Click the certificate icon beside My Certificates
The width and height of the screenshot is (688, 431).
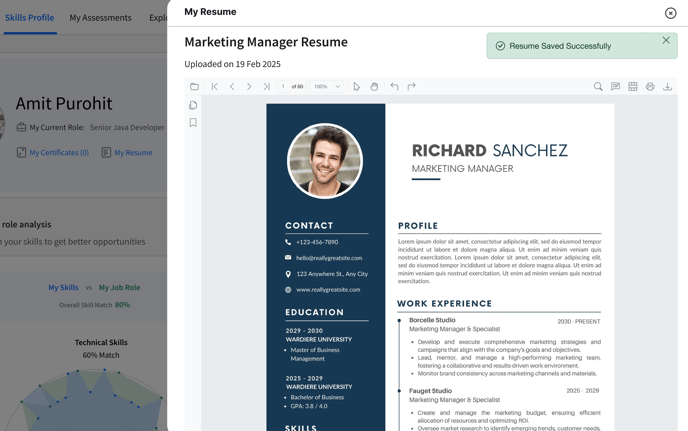[22, 152]
